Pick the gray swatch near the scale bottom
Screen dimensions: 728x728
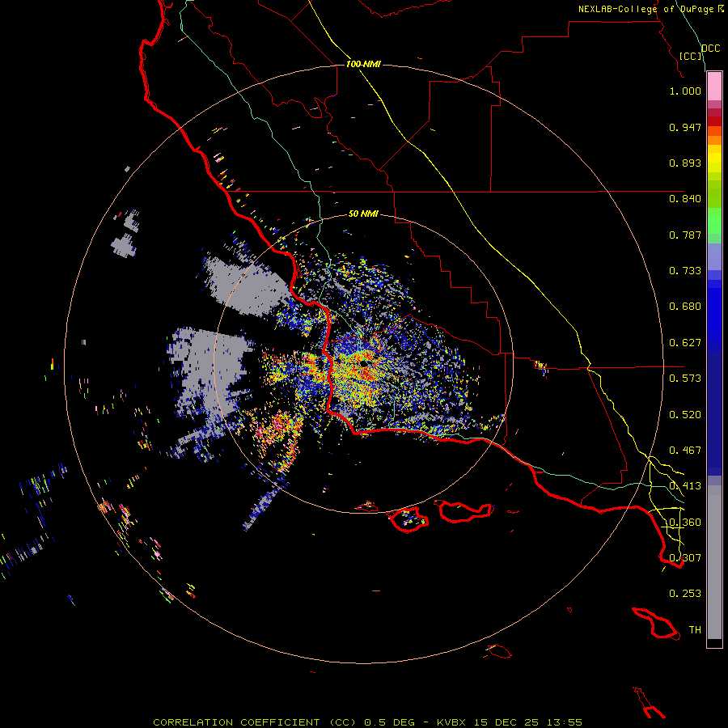(714, 562)
